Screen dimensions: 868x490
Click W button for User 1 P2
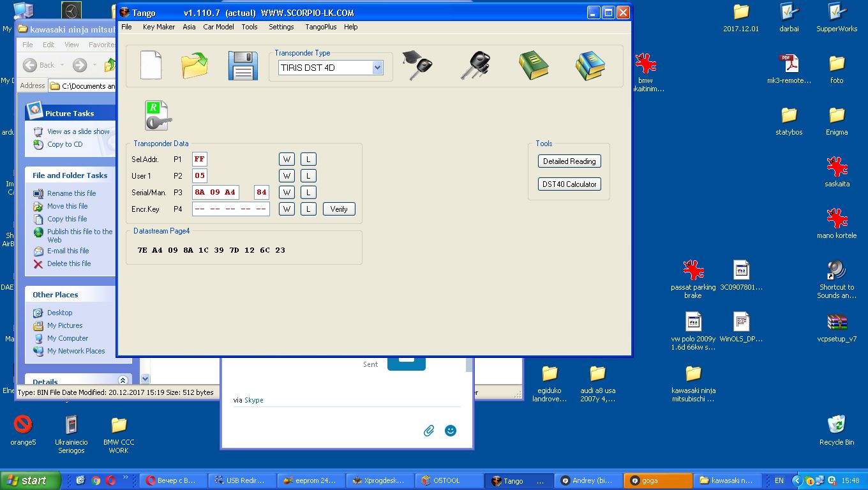pos(287,176)
